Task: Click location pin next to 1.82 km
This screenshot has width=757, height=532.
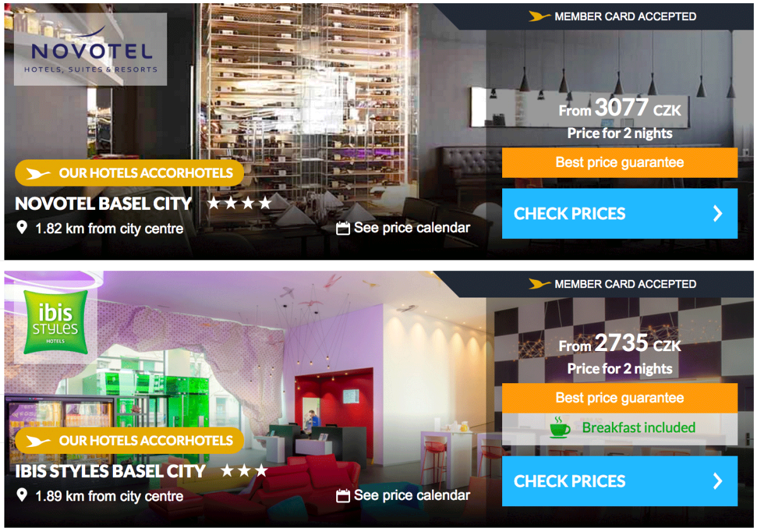Action: coord(22,228)
